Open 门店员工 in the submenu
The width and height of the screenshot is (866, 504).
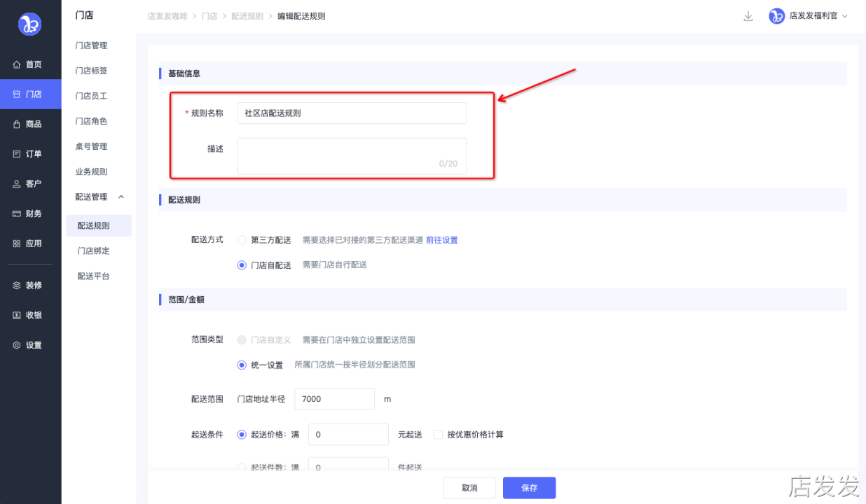coord(91,96)
